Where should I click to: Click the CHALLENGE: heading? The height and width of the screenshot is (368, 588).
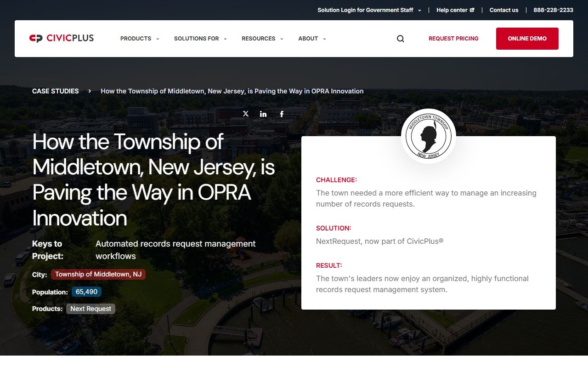click(x=336, y=180)
